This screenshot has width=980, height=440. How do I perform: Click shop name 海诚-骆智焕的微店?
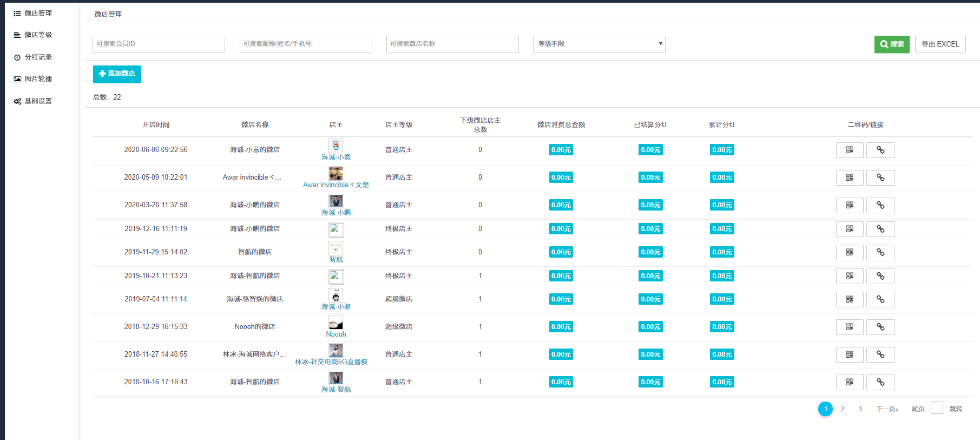coord(255,299)
